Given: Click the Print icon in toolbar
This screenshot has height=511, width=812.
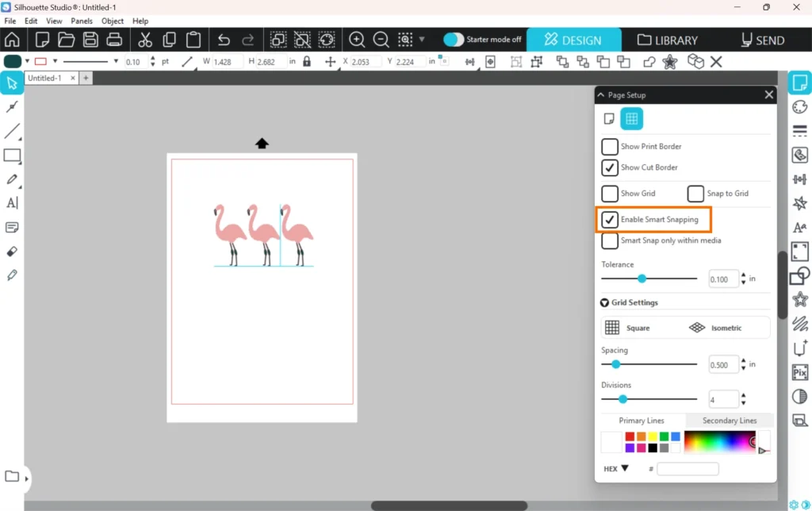Looking at the screenshot, I should [114, 40].
